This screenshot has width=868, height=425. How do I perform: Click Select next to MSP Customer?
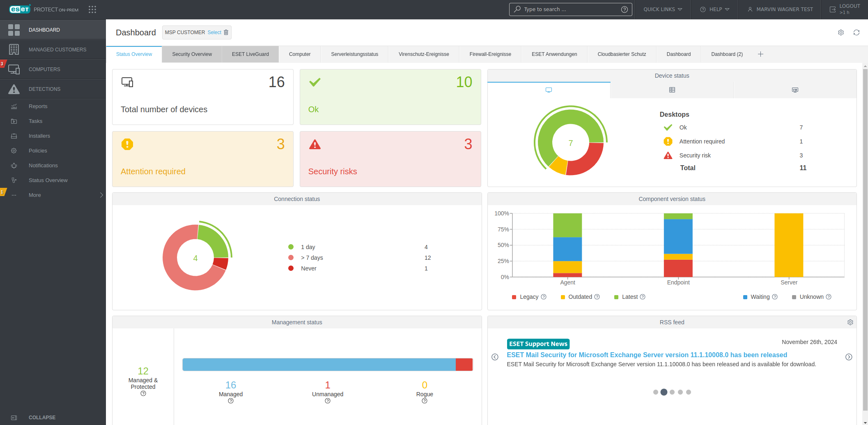214,32
